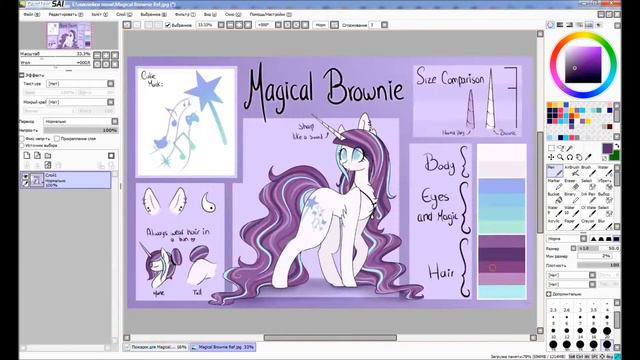Toggle visibility of layer Слой1
This screenshot has height=360, width=640.
pyautogui.click(x=26, y=176)
